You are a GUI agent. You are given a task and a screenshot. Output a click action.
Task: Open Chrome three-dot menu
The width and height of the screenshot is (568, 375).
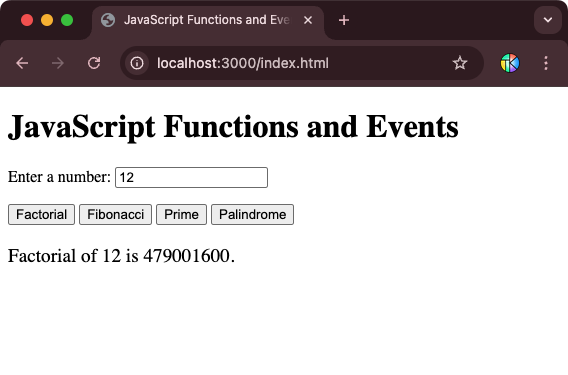[x=546, y=63]
